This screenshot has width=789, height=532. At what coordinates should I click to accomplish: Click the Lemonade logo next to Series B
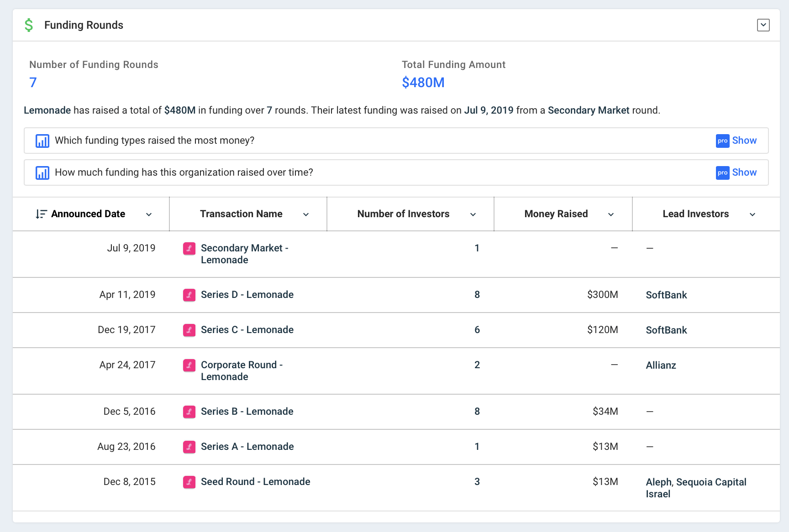pyautogui.click(x=189, y=412)
